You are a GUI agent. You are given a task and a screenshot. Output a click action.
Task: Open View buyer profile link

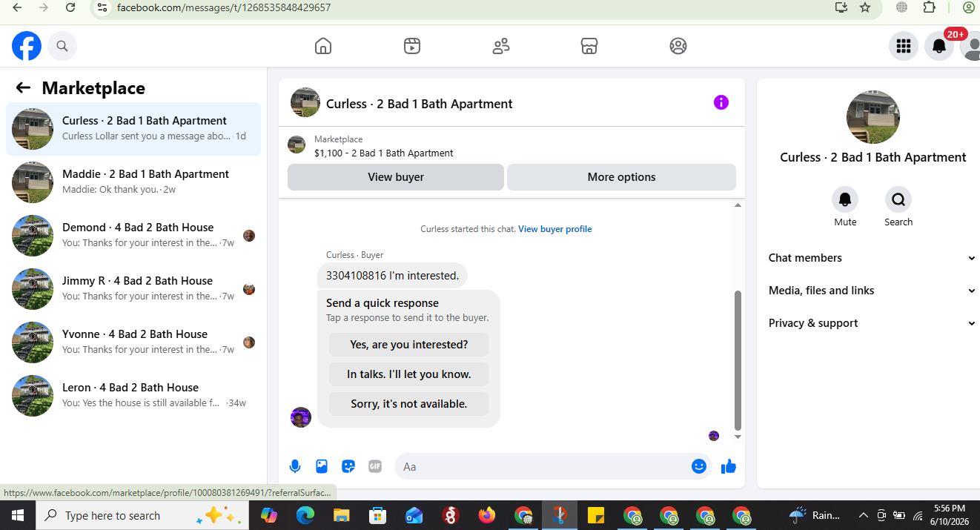554,229
